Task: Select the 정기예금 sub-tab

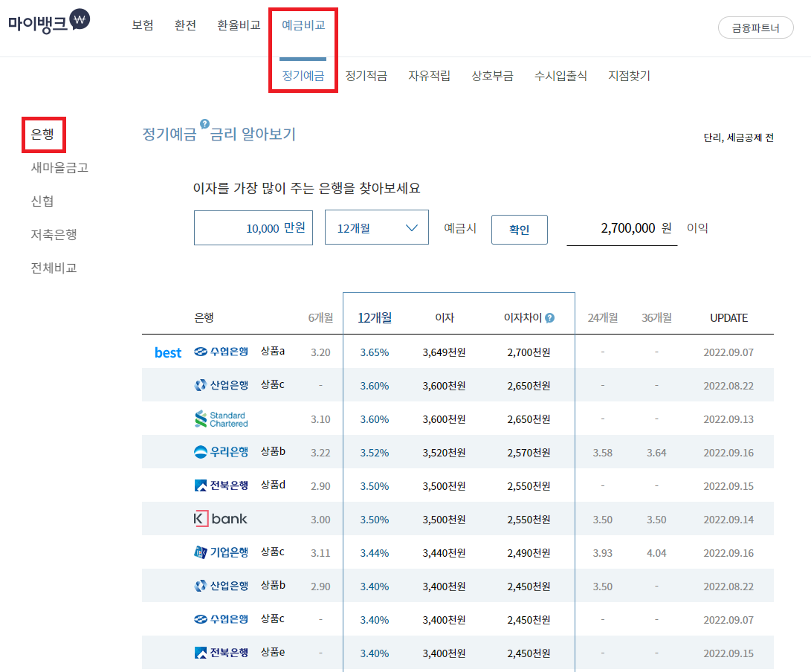Action: pyautogui.click(x=303, y=76)
